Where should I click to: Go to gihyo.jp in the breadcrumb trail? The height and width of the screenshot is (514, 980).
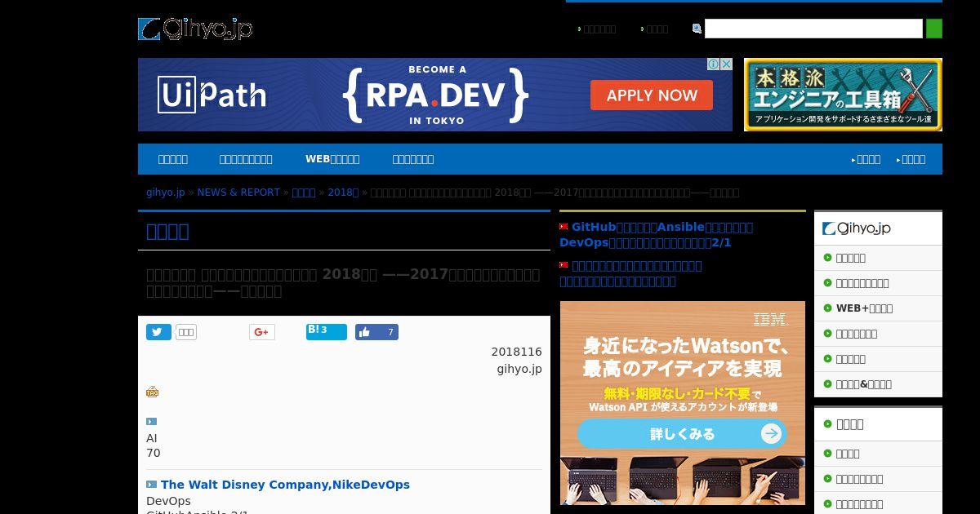(166, 193)
